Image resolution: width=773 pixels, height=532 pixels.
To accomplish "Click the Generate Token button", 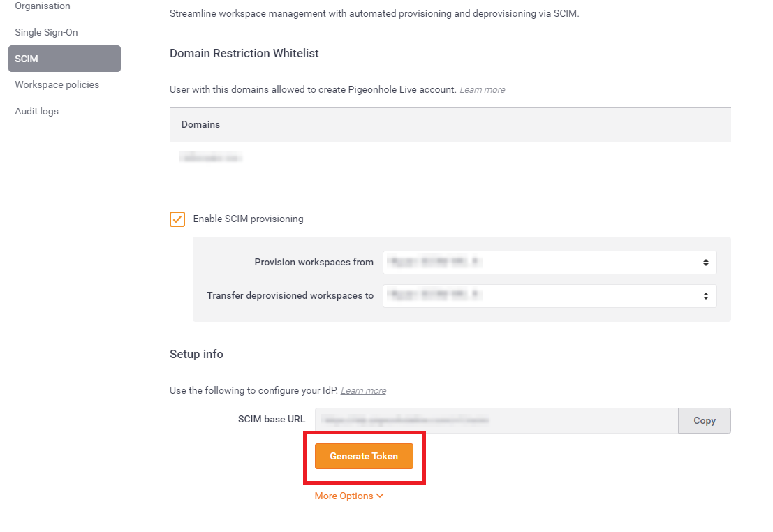I will coord(364,456).
